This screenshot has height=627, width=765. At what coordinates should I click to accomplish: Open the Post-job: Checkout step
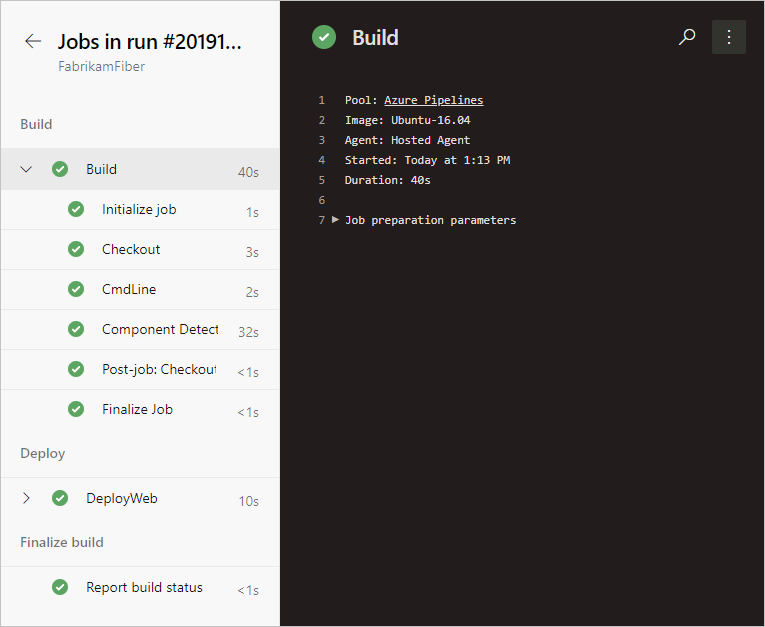158,370
